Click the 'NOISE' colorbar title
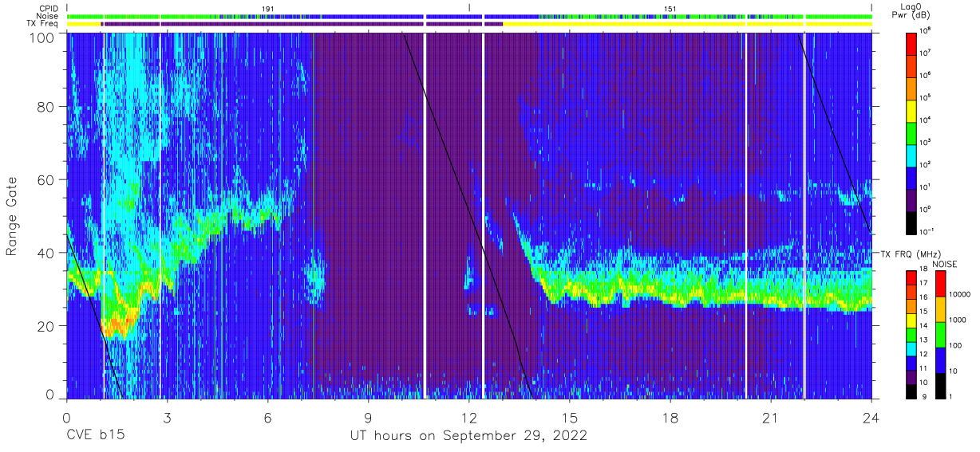Image resolution: width=980 pixels, height=452 pixels. 944,263
